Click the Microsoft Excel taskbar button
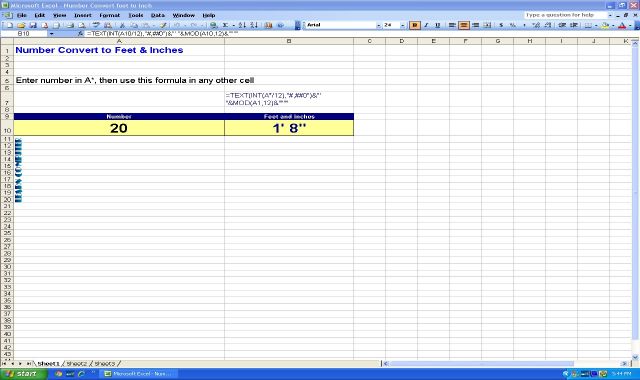This screenshot has height=380, width=640. [x=140, y=373]
